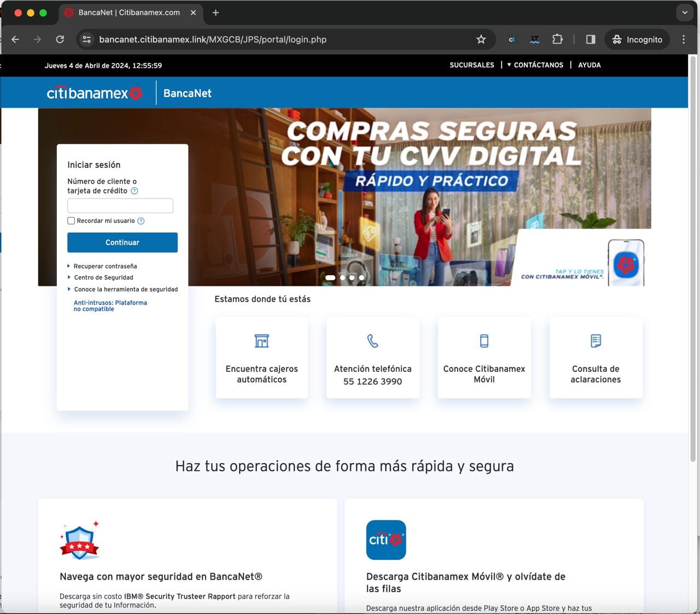Viewport: 700px width, 614px height.
Task: Bookmark this page with the star icon
Action: [x=481, y=39]
